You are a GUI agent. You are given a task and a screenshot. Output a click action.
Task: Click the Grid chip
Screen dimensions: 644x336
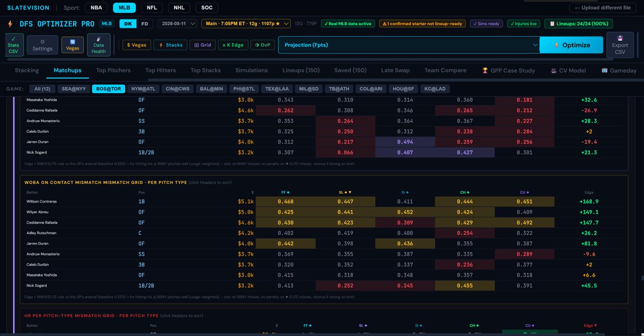[203, 45]
